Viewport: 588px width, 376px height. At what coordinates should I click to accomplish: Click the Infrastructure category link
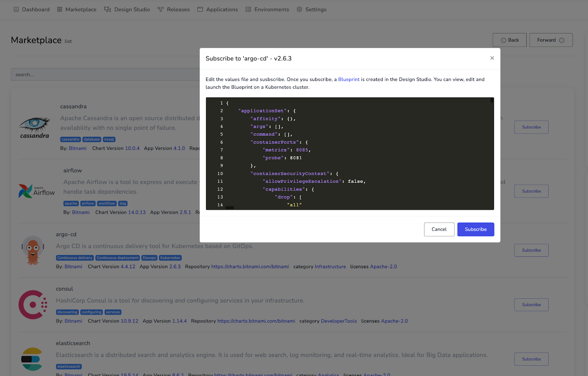coord(330,267)
